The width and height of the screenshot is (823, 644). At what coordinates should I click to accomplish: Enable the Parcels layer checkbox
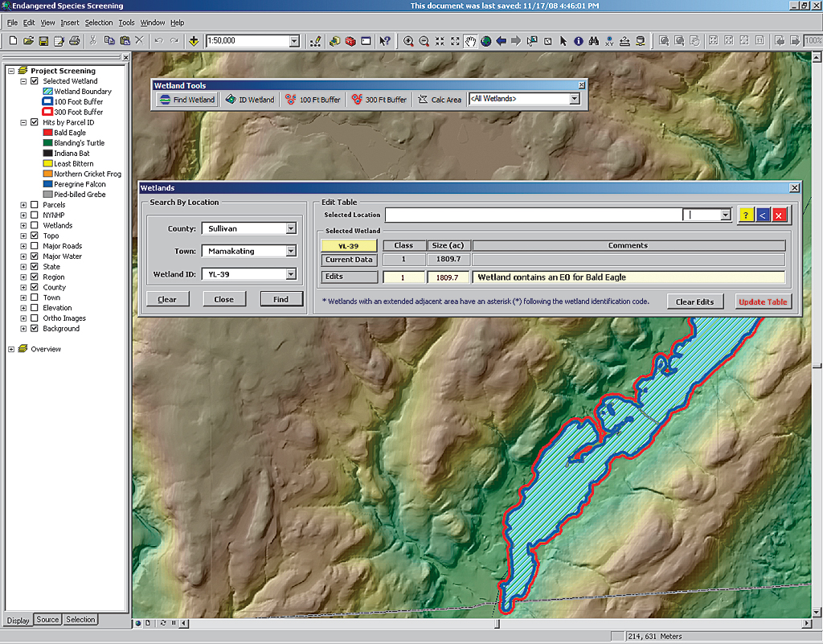click(x=34, y=205)
